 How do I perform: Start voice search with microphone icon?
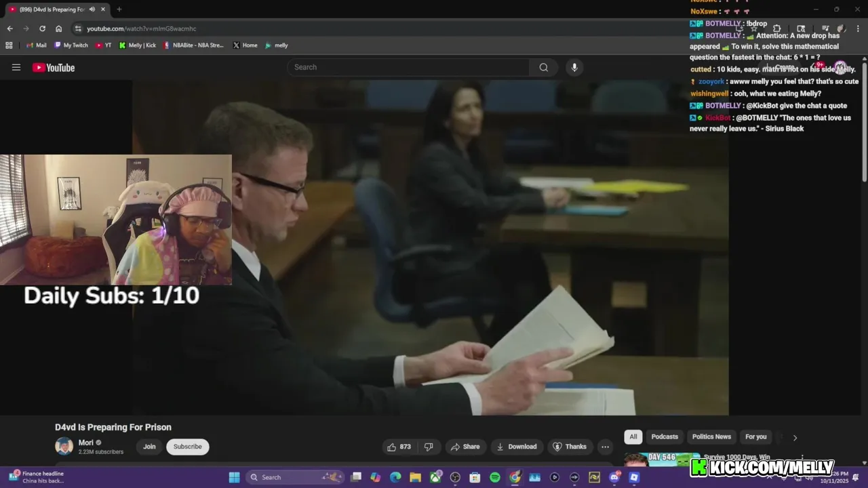pos(574,67)
